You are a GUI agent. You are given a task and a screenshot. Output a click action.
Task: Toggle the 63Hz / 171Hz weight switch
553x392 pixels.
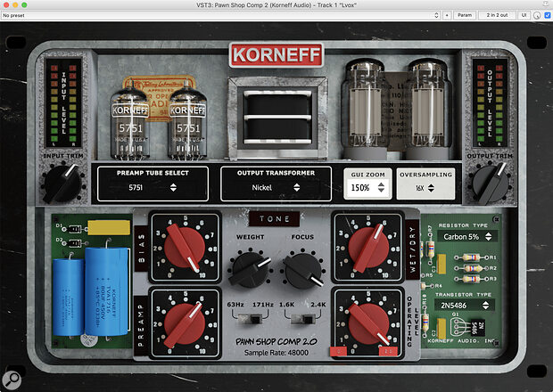coord(250,320)
